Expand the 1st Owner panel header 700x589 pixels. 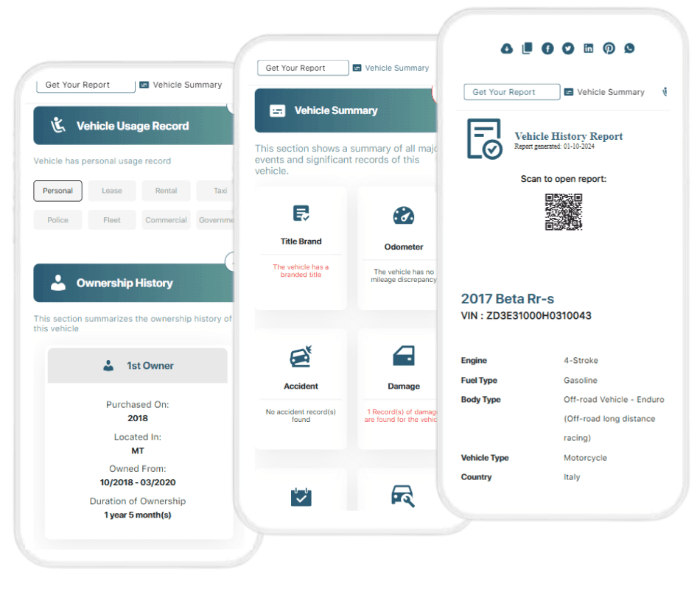[138, 366]
